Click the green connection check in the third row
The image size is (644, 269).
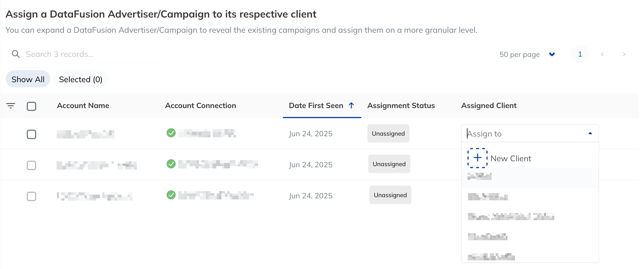(171, 195)
